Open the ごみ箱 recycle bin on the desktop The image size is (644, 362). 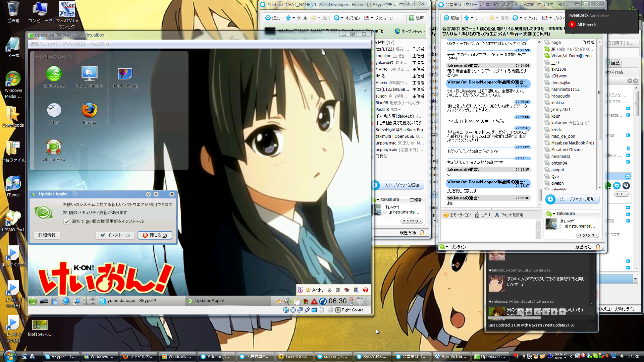[13, 12]
